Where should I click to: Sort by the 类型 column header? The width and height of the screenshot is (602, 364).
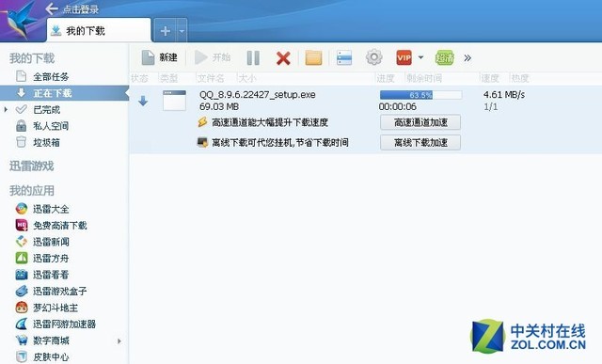[x=169, y=78]
